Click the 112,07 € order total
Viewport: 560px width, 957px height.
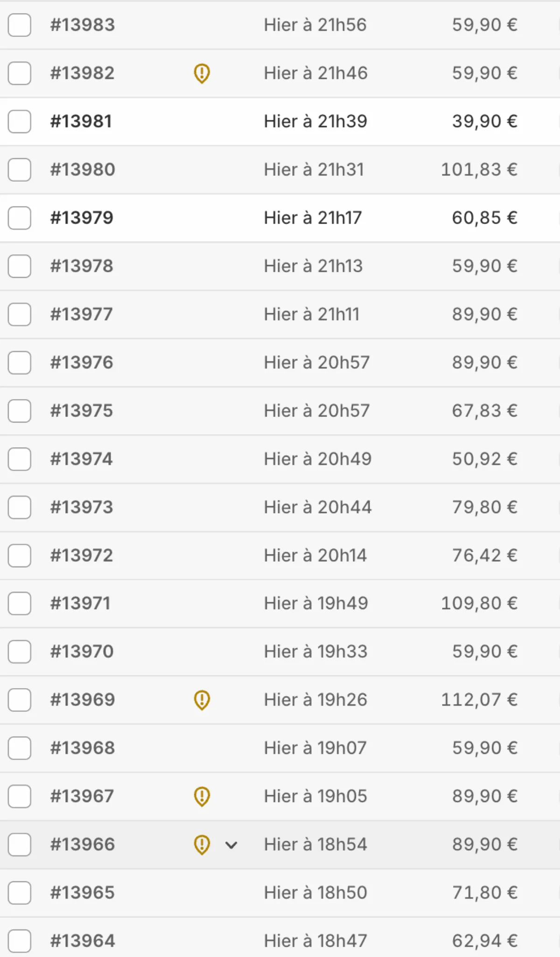point(479,700)
